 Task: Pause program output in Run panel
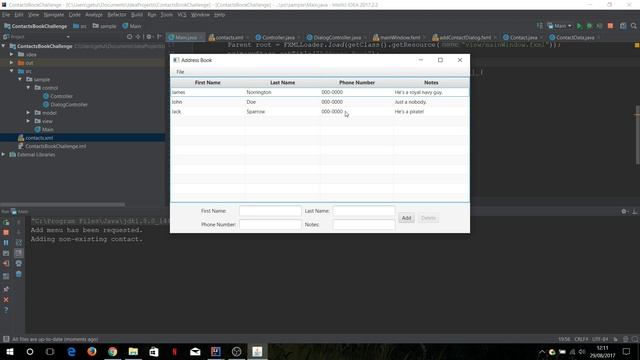pos(6,242)
